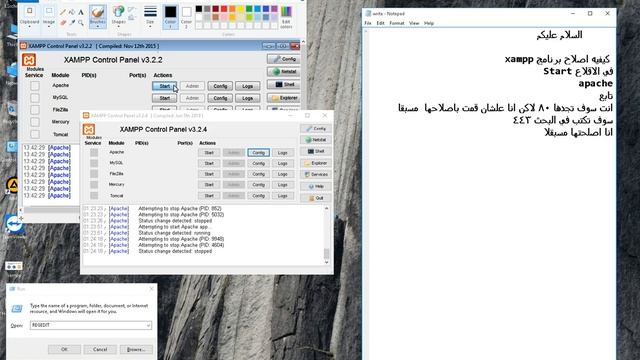This screenshot has height=360, width=640.
Task: Select the Magnifier tool in Paint
Action: click(x=81, y=23)
